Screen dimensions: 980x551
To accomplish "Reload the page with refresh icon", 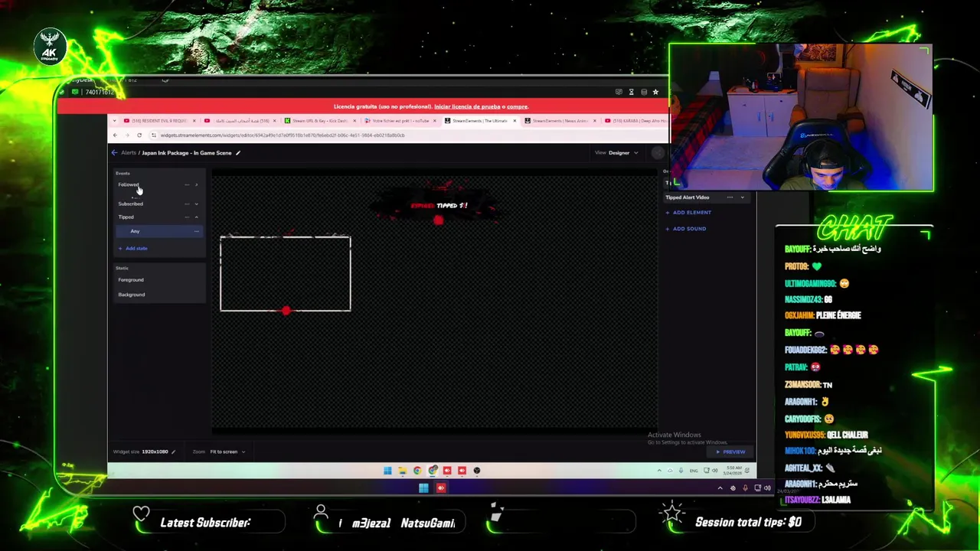I will tap(139, 135).
